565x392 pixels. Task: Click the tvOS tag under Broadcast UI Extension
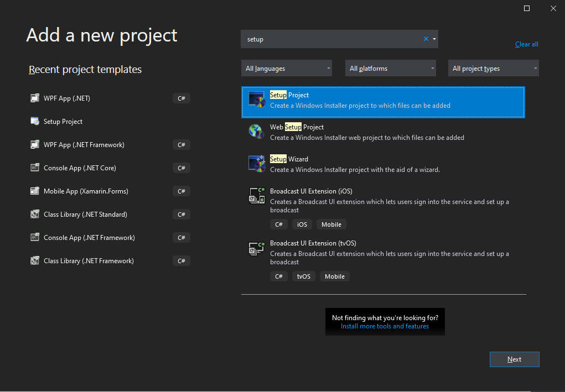point(303,276)
